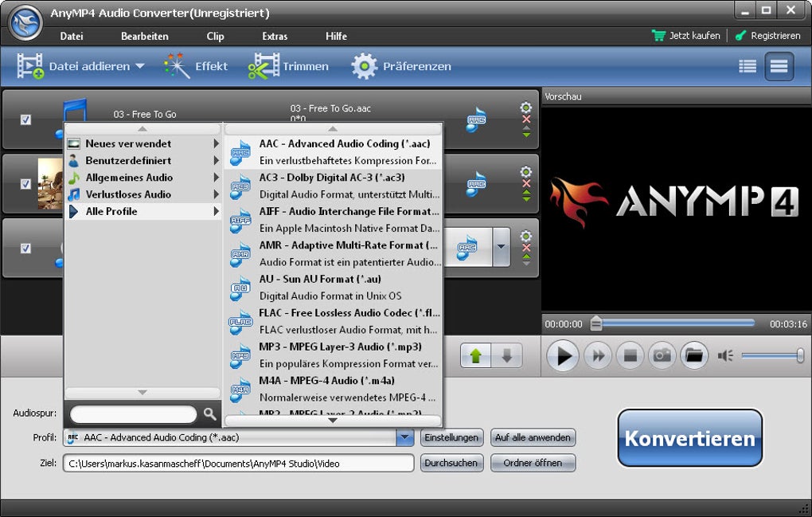The image size is (812, 517).
Task: Open settings gear of third file row
Action: (x=525, y=237)
